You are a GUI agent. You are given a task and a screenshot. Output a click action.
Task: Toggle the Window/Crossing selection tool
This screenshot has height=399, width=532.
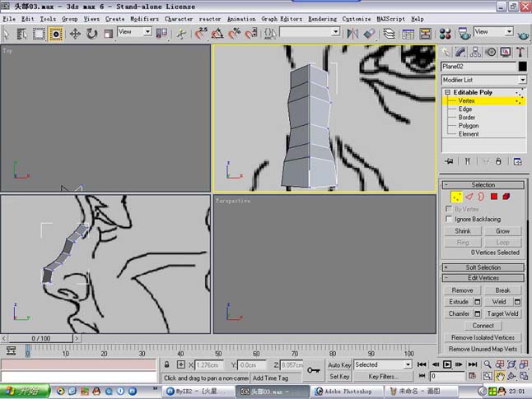56,34
